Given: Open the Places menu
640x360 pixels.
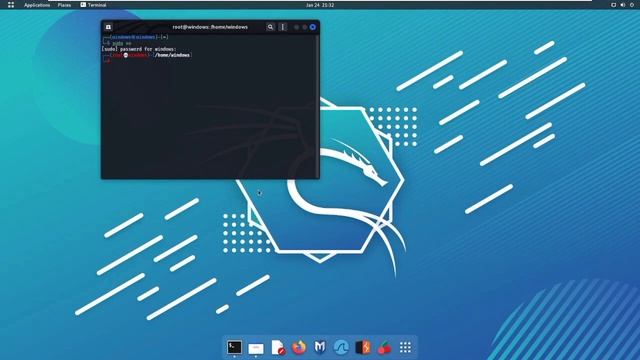Looking at the screenshot, I should tap(64, 5).
